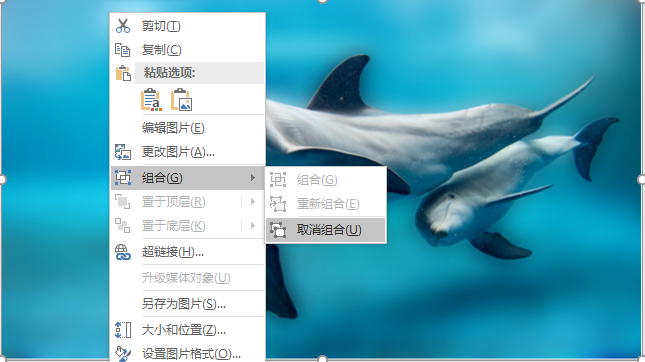The image size is (645, 362).
Task: Click the right-middle selection handle of the picture
Action: point(641,179)
